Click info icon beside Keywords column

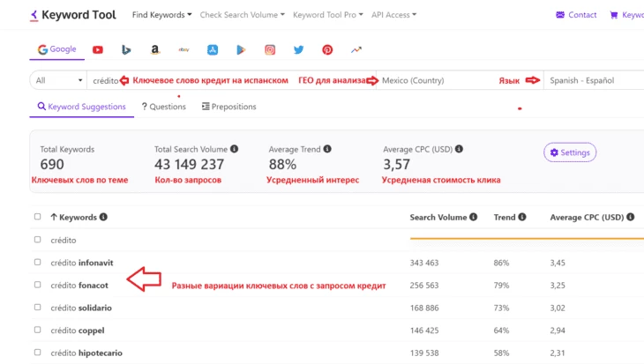point(103,217)
